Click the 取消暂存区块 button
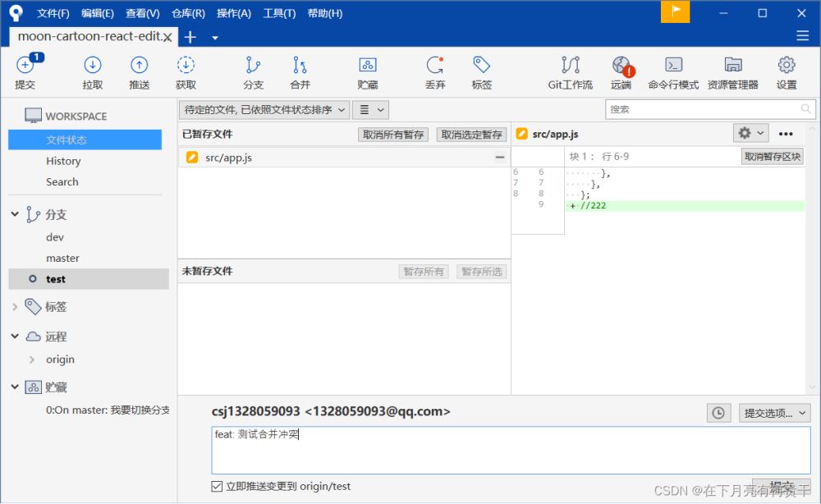The image size is (821, 504). [772, 157]
